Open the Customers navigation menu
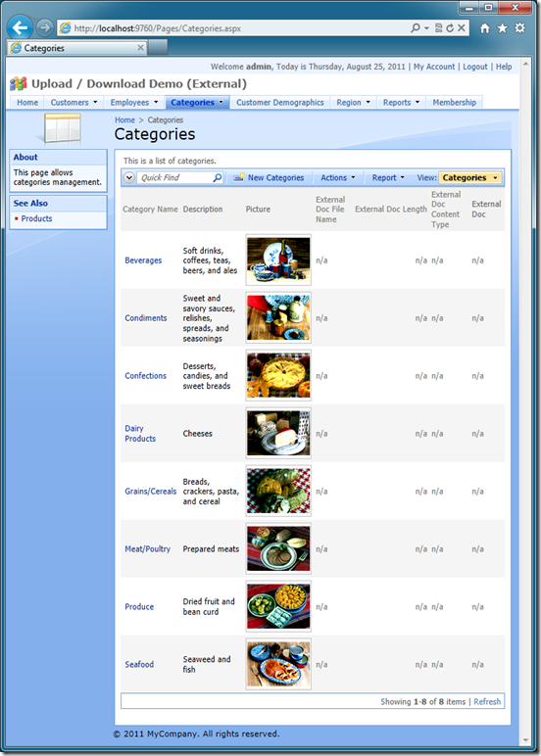Screen dimensions: 541x756 (x=74, y=102)
